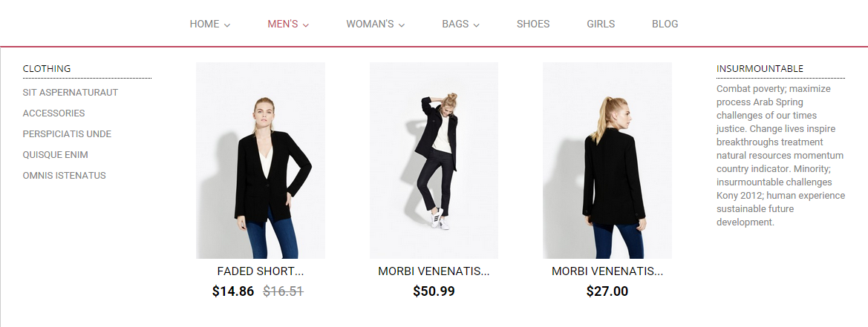868x327 pixels.
Task: Open the product title above the $27.00 price
Action: 607,271
